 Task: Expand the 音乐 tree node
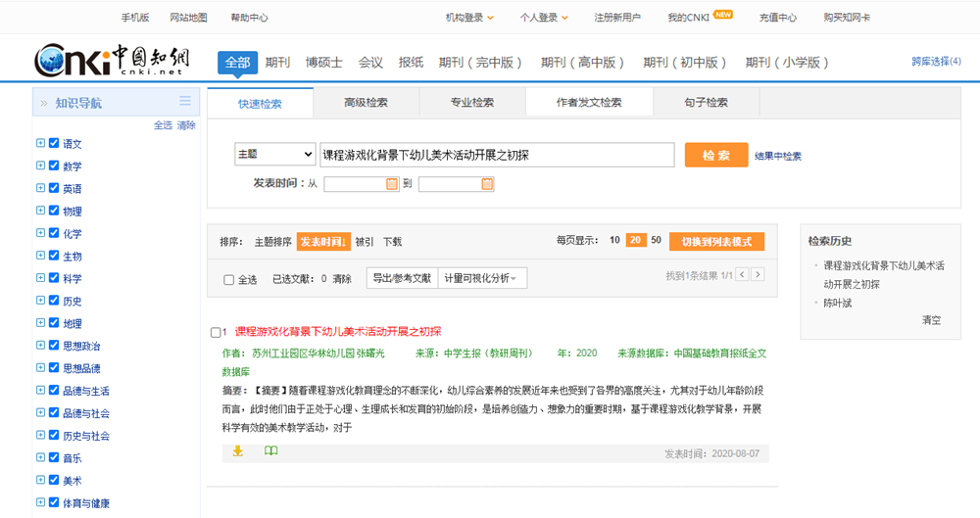[40, 457]
